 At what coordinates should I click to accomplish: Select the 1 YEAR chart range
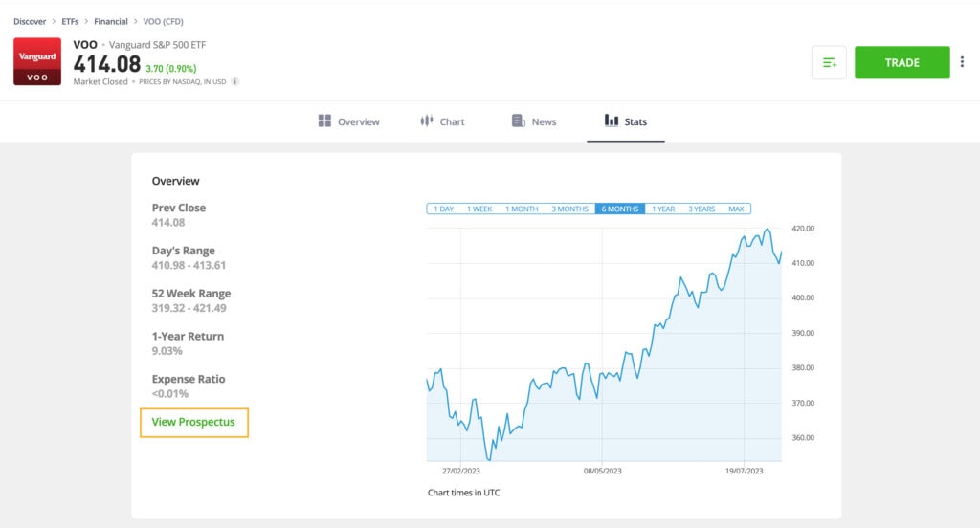pos(663,209)
